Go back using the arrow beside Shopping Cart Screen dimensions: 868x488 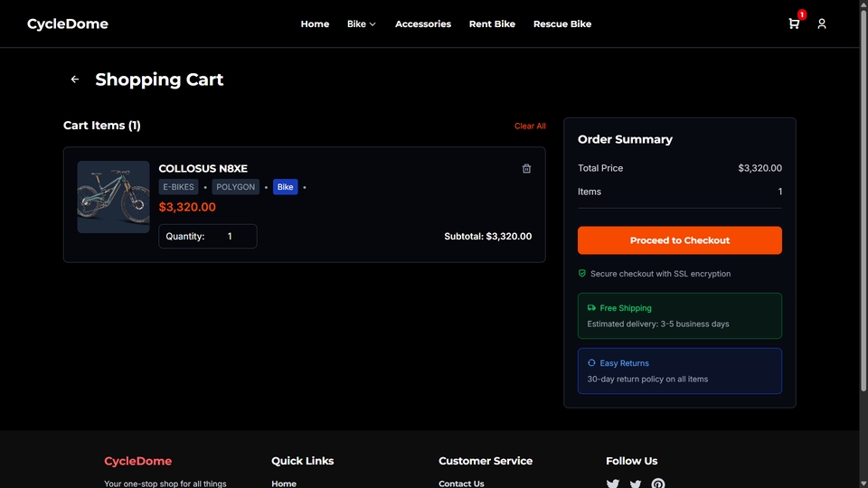75,80
